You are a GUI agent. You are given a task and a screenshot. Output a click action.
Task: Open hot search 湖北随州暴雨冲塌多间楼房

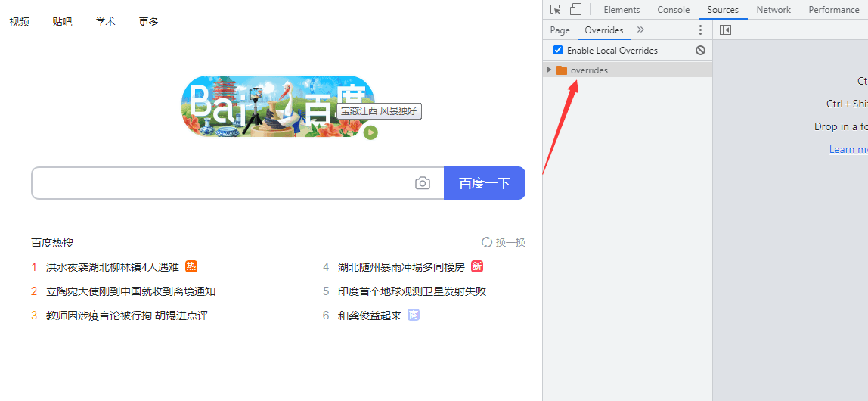401,267
